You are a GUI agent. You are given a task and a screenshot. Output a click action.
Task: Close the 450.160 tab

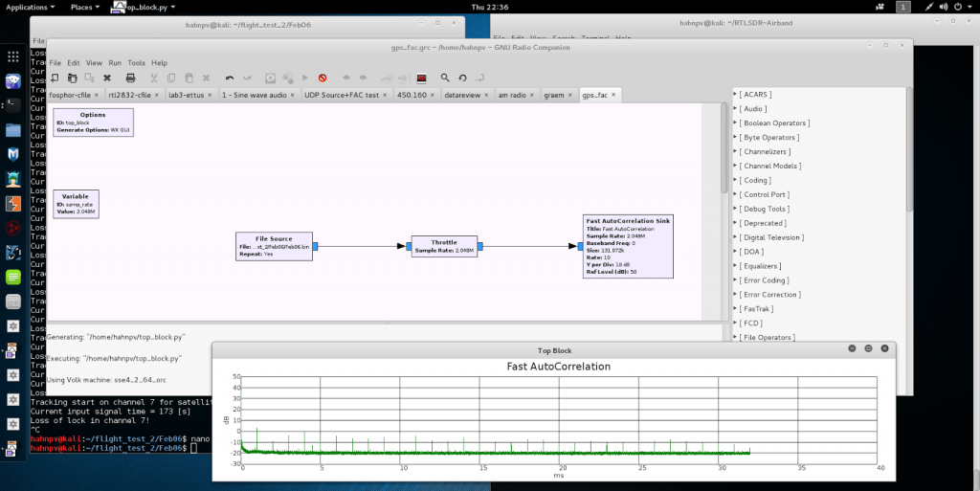(x=434, y=95)
